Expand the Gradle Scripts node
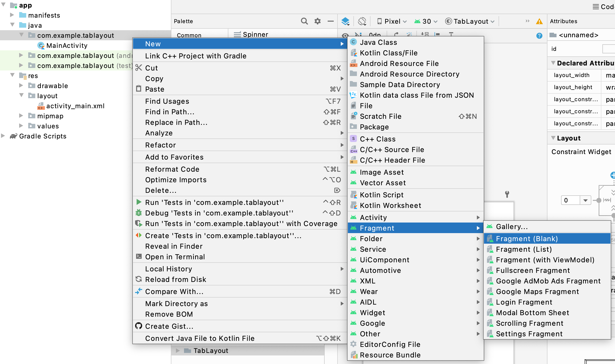The width and height of the screenshot is (615, 364). 3,136
